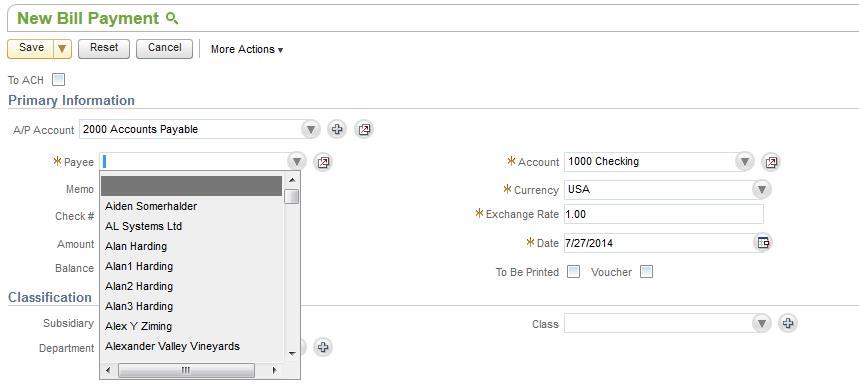The width and height of the screenshot is (859, 384).
Task: Open the Account dropdown showing 1000 Checking
Action: [744, 162]
